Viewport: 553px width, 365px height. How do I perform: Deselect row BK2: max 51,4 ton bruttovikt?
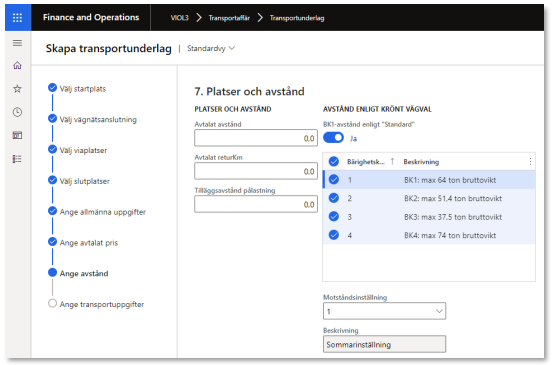(x=334, y=198)
